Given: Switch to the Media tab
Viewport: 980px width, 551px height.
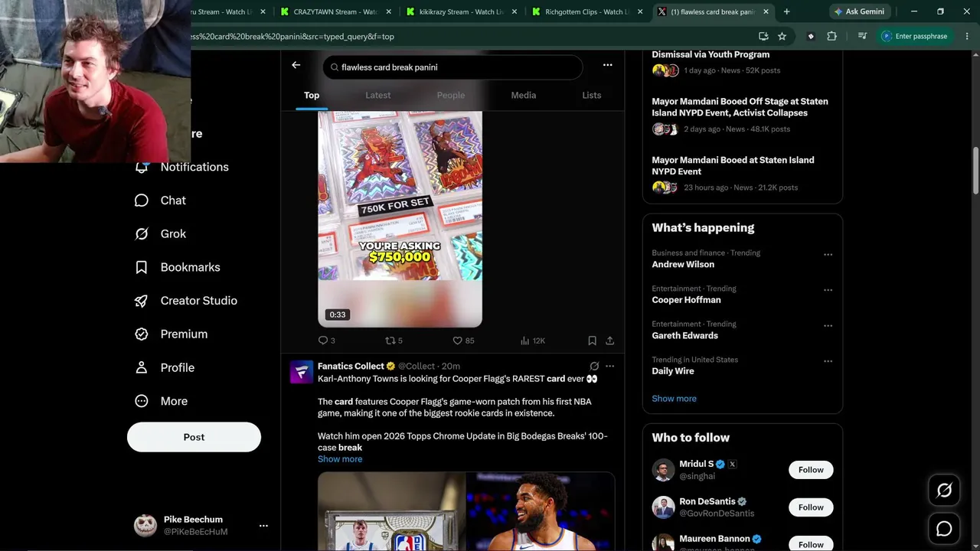Looking at the screenshot, I should tap(524, 96).
